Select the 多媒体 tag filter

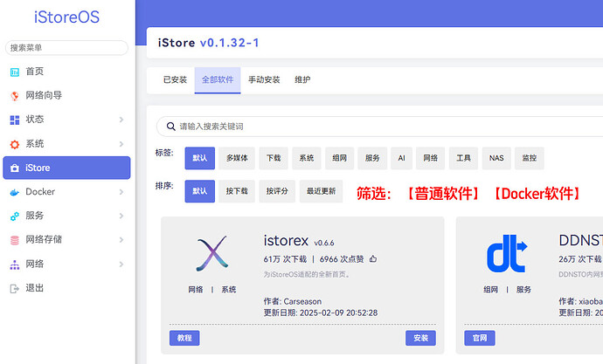point(237,158)
